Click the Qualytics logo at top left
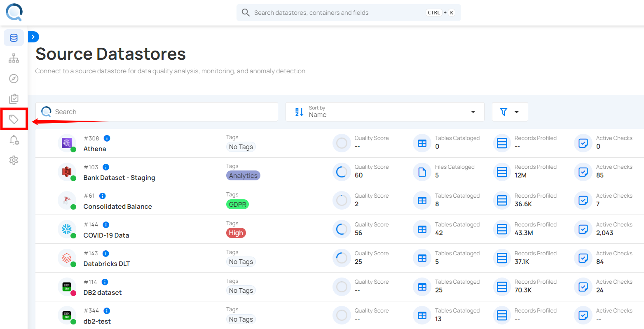 pyautogui.click(x=14, y=12)
